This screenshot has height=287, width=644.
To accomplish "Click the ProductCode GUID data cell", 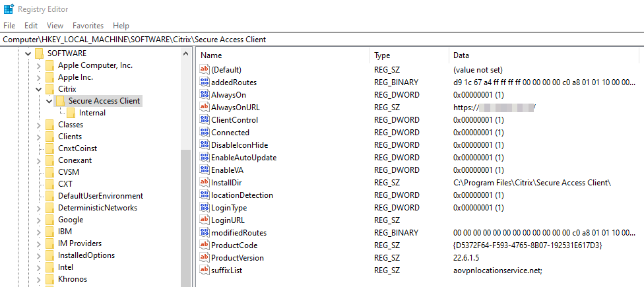I will 528,245.
